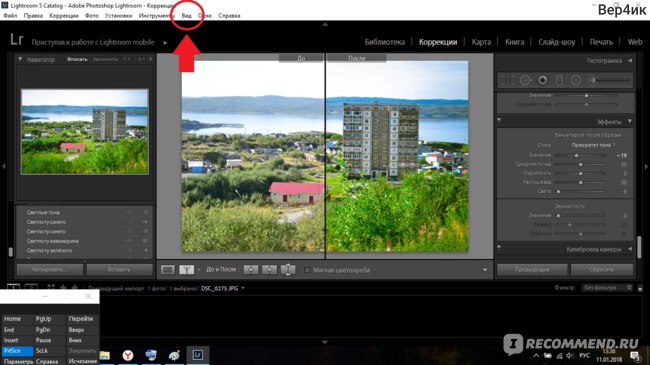Switch to the Библиотека module
The image size is (650, 365).
pyautogui.click(x=385, y=42)
